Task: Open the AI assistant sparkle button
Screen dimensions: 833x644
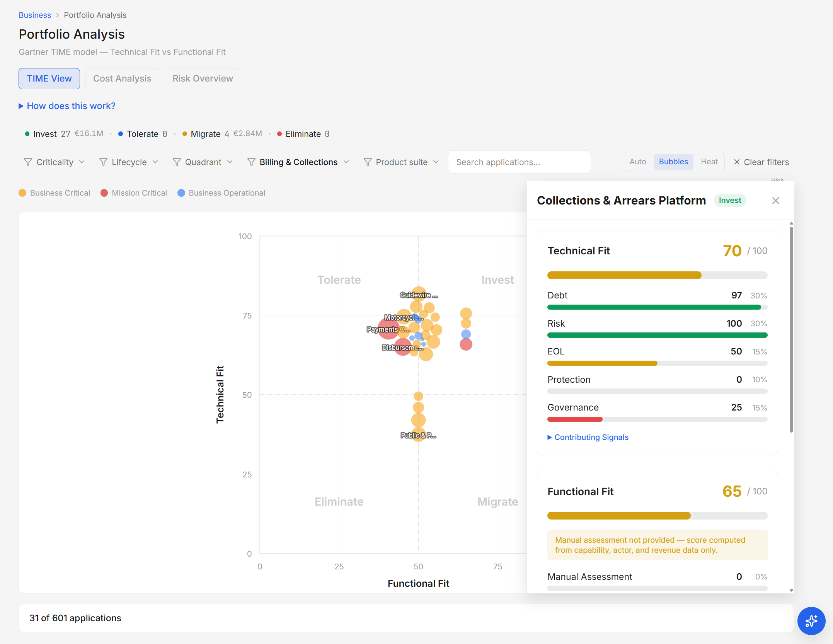Action: (811, 621)
